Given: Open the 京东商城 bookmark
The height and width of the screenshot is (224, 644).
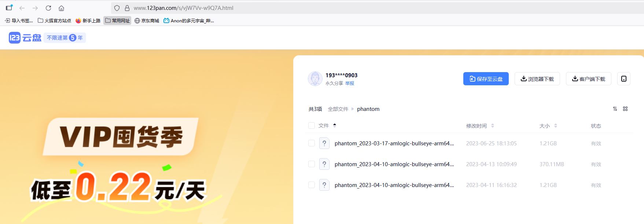Looking at the screenshot, I should 147,20.
